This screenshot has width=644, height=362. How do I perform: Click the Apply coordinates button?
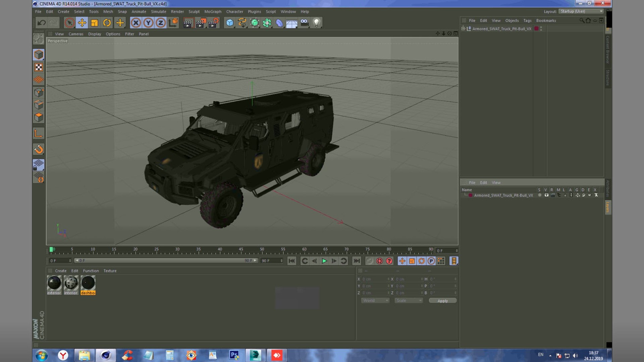(442, 301)
